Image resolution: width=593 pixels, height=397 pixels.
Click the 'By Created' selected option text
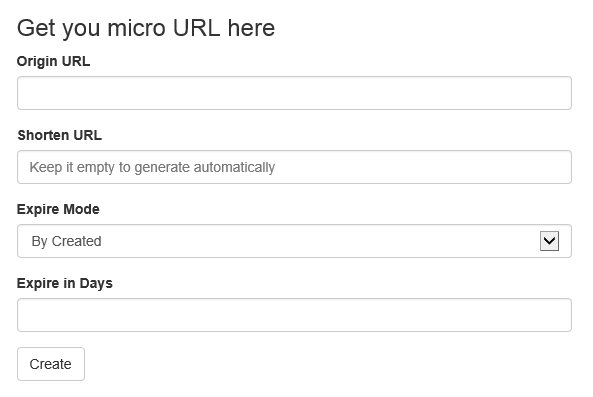pyautogui.click(x=67, y=241)
